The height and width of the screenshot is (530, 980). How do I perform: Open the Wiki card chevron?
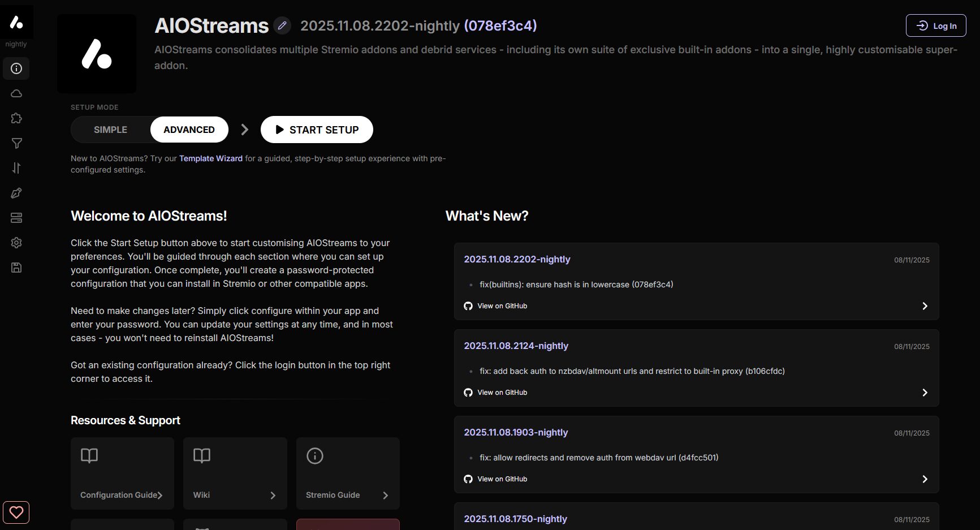(273, 495)
